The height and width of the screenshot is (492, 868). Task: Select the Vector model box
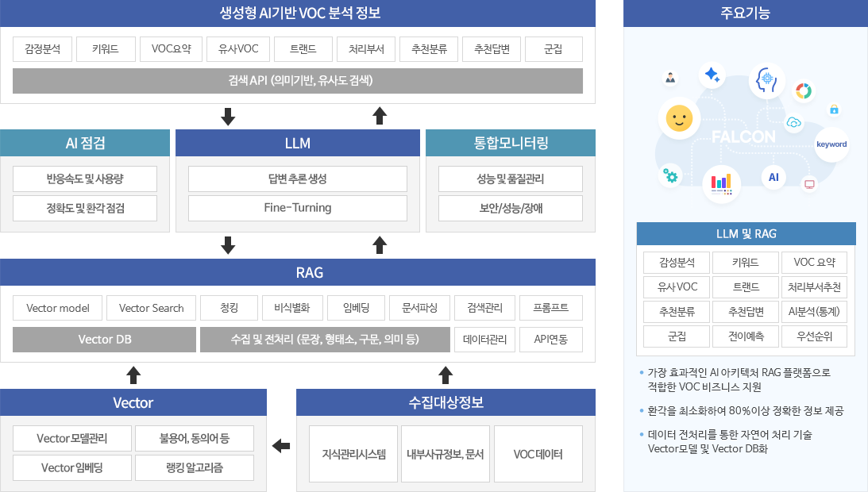[x=57, y=308]
